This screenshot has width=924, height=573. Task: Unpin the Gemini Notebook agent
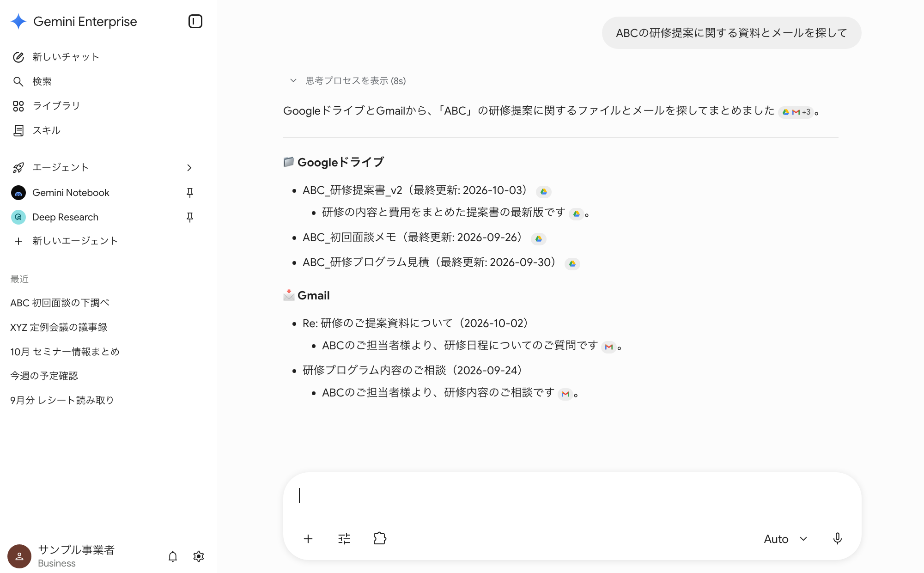[189, 193]
